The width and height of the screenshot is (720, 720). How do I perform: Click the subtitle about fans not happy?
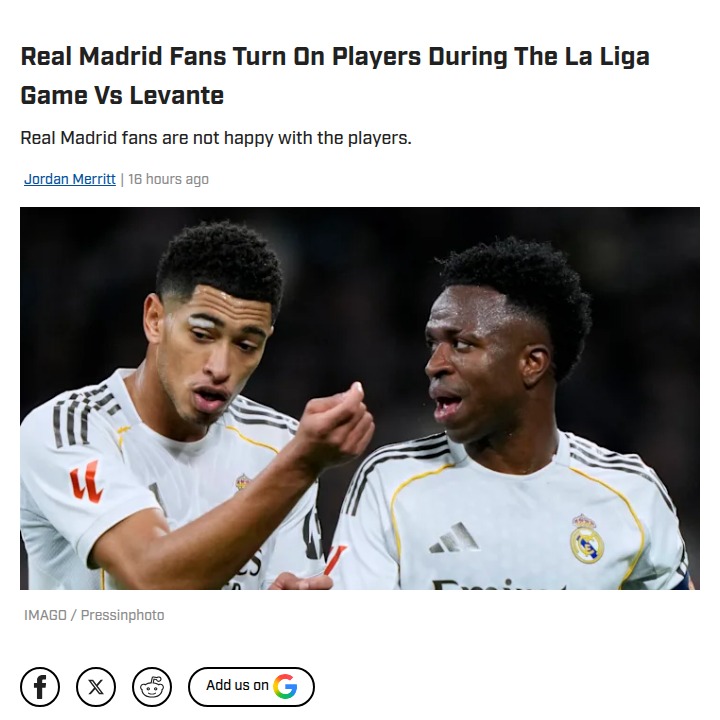216,138
